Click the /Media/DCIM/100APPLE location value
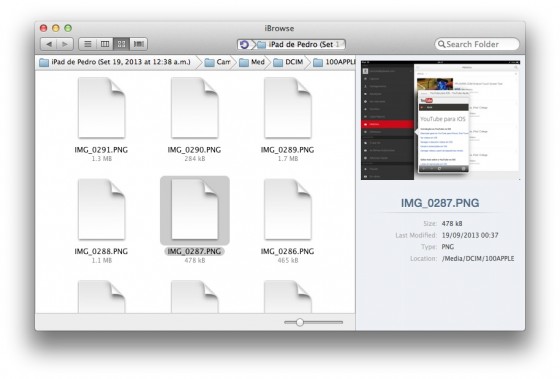The image size is (560, 379). 478,259
